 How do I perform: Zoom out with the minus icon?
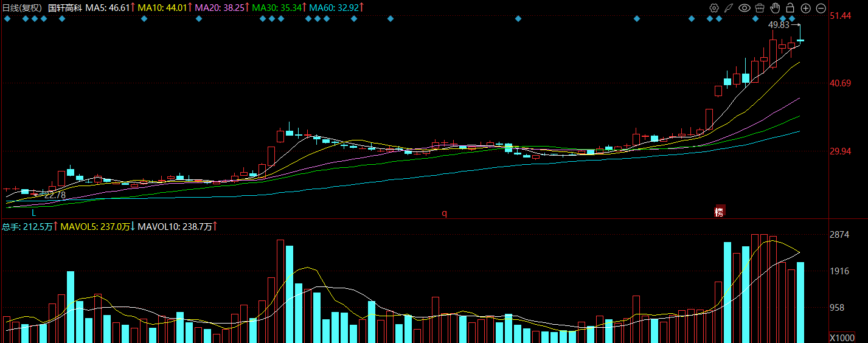[821, 8]
